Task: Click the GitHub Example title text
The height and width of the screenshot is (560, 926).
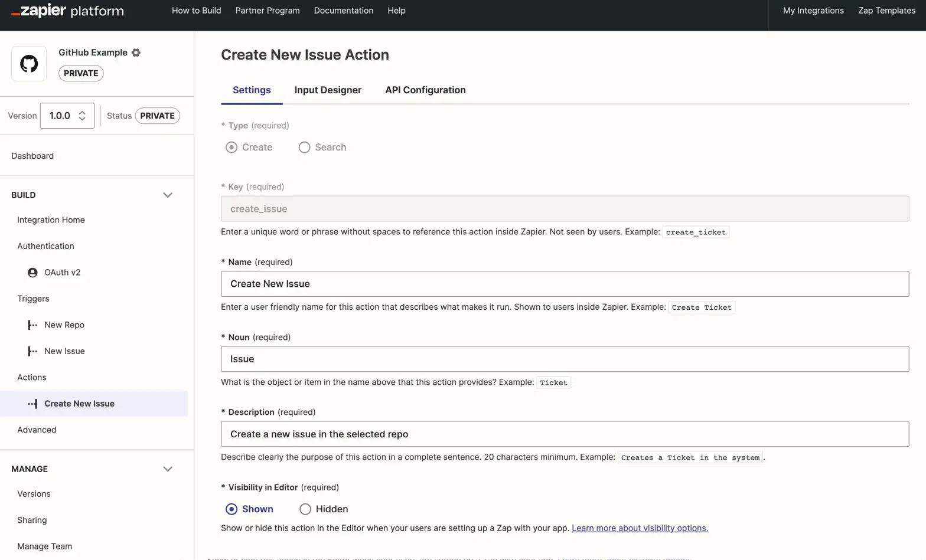Action: point(93,53)
